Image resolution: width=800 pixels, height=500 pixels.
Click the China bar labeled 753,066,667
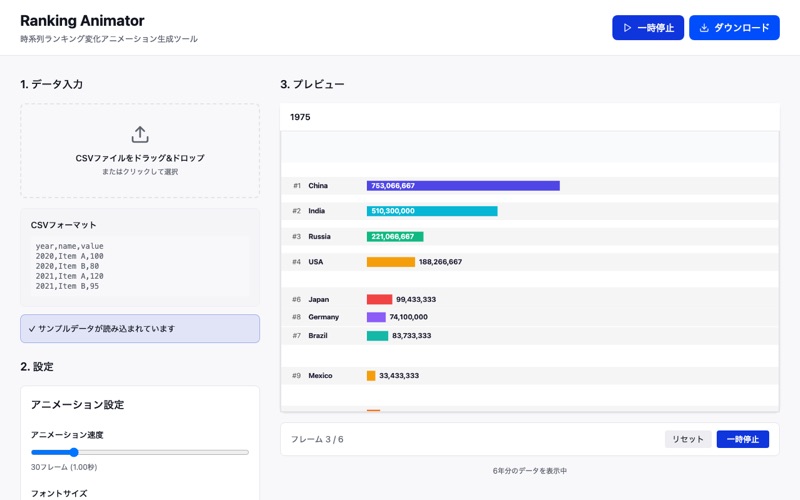463,186
